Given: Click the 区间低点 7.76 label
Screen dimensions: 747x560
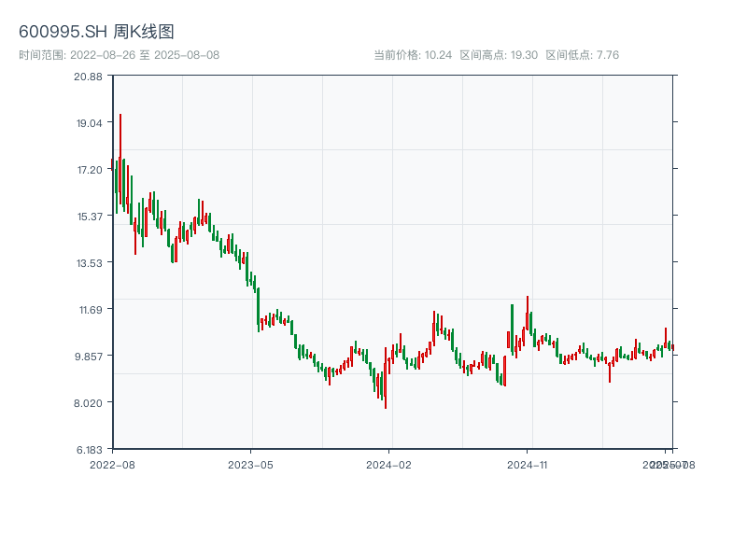Looking at the screenshot, I should [582, 55].
